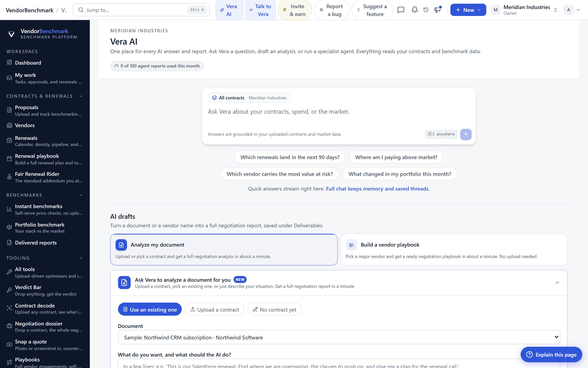The image size is (588, 368).
Task: Focus the Jump to search field
Action: click(141, 10)
